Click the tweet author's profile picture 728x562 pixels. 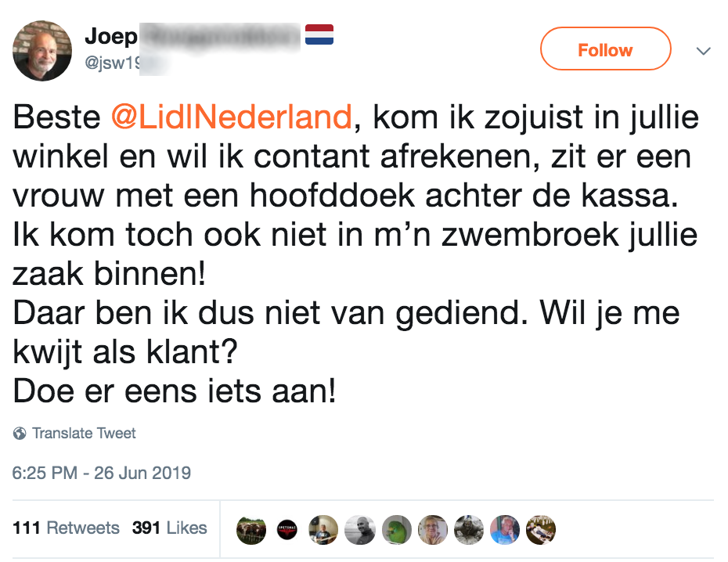[x=42, y=50]
